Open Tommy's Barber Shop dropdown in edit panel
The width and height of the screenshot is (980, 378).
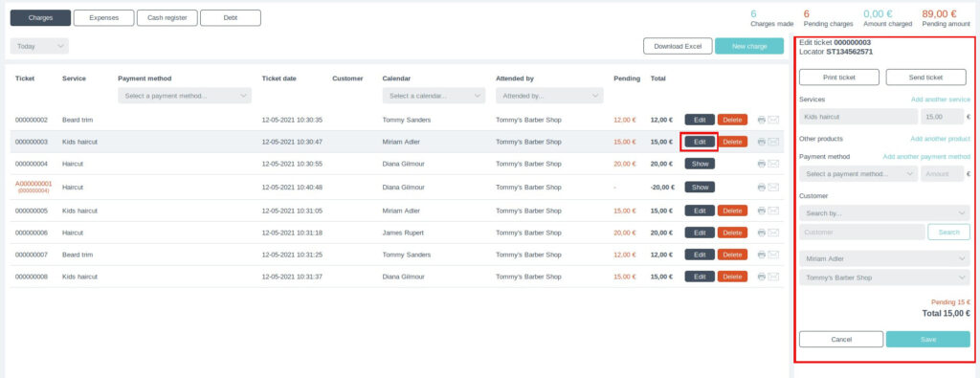coord(884,278)
